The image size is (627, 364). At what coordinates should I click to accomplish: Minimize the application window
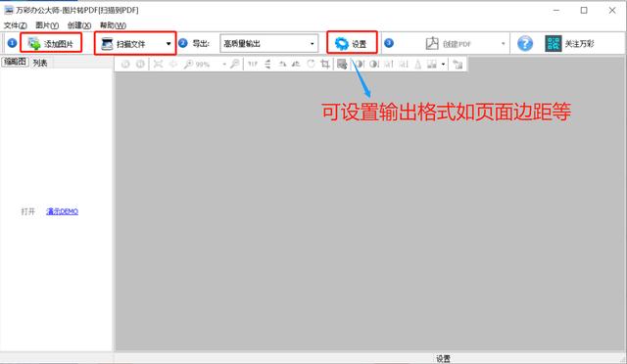point(556,11)
